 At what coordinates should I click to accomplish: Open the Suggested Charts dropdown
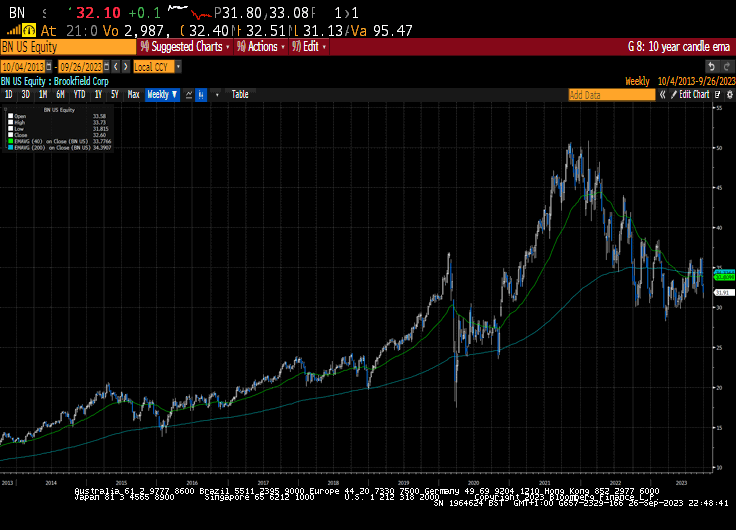[x=185, y=46]
